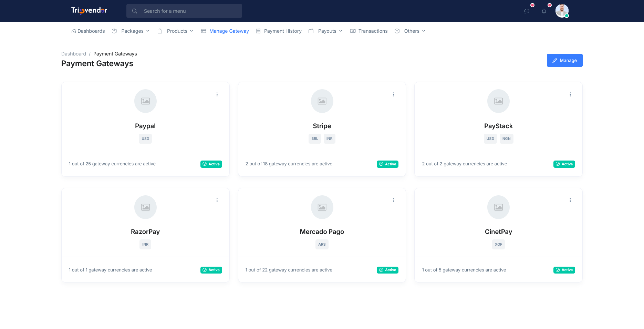Click the Payment History icon
Image resolution: width=644 pixels, height=329 pixels.
pos(258,31)
